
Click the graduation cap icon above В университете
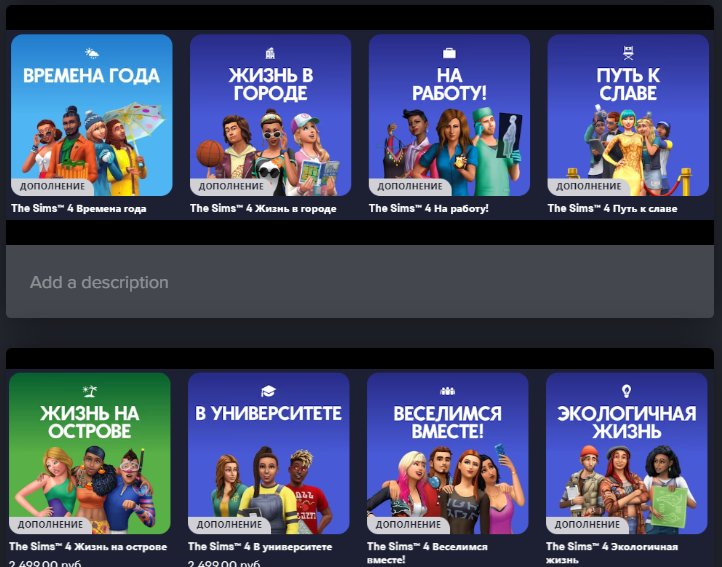point(269,390)
